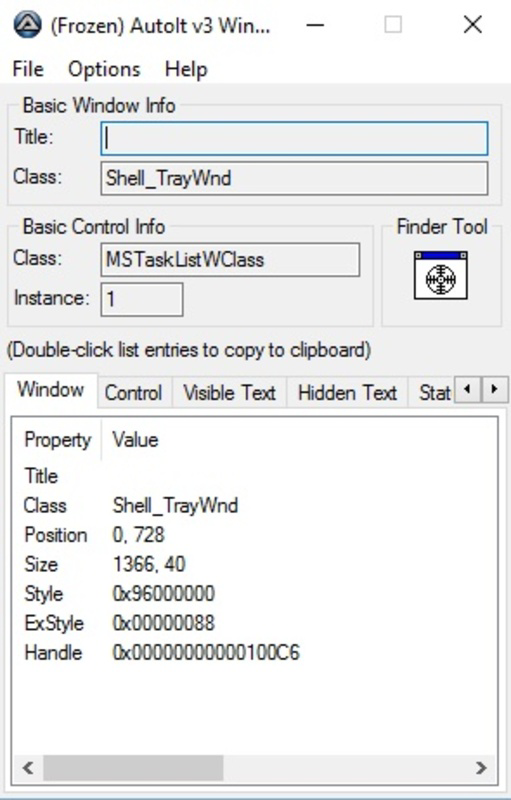The height and width of the screenshot is (800, 511).
Task: Select the Size row in the list
Action: (x=254, y=565)
